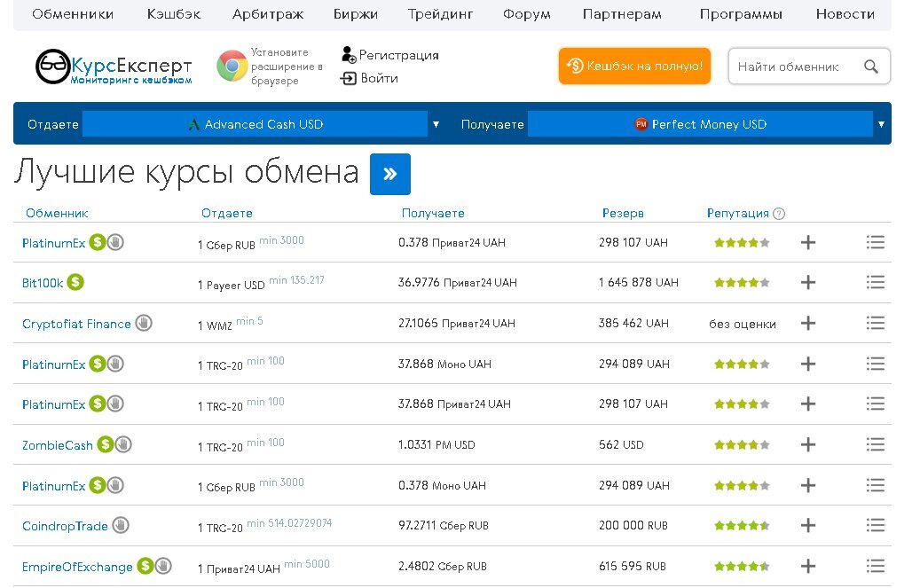Open the Биржи menu item
This screenshot has height=588, width=920.
coord(356,14)
